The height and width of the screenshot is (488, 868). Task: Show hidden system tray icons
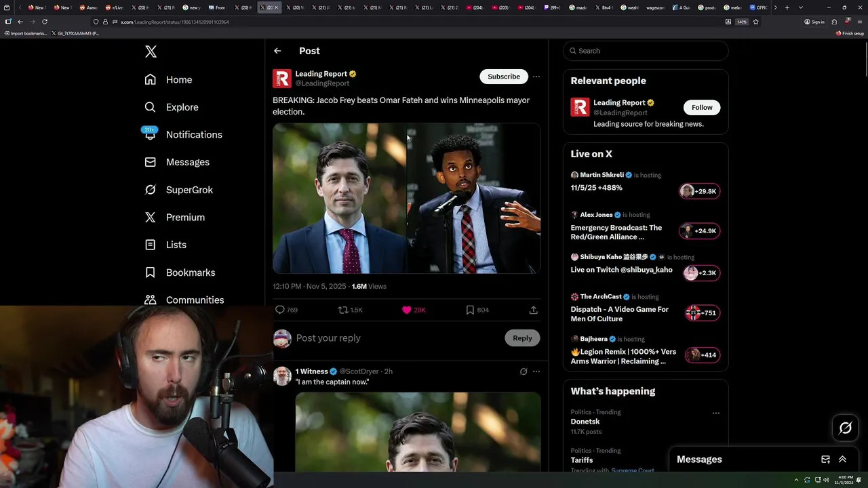coord(797,480)
